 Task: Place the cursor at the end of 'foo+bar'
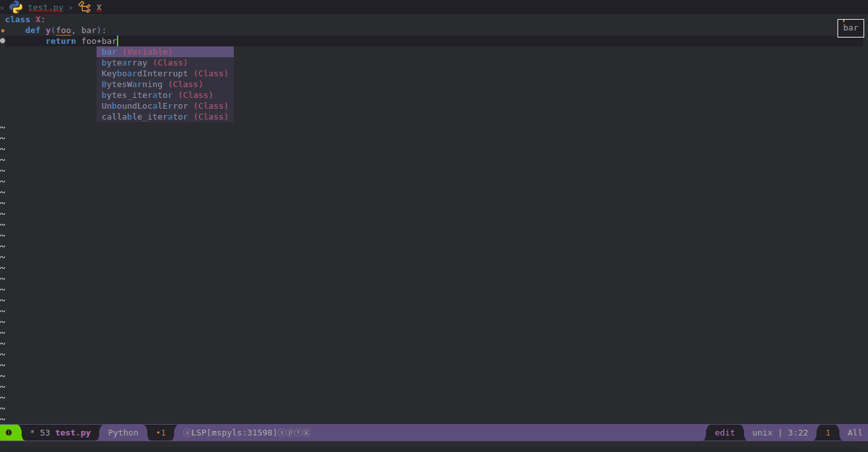tap(118, 41)
